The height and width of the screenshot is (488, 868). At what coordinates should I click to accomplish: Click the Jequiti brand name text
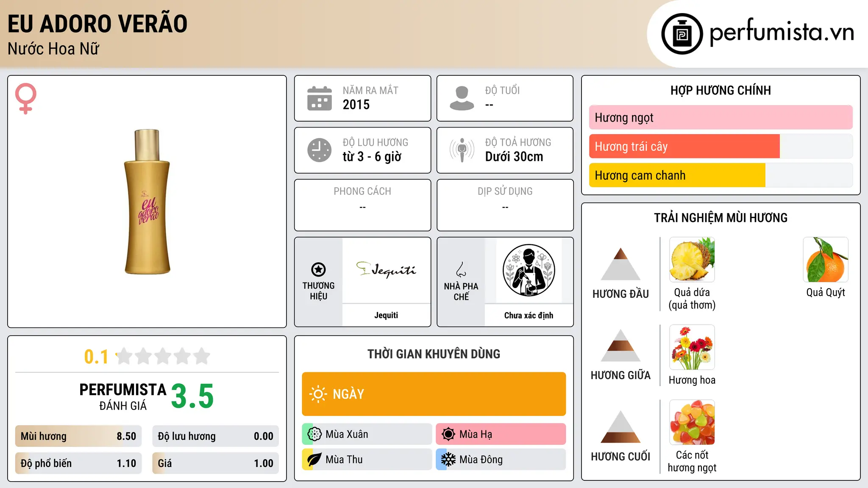pos(386,315)
